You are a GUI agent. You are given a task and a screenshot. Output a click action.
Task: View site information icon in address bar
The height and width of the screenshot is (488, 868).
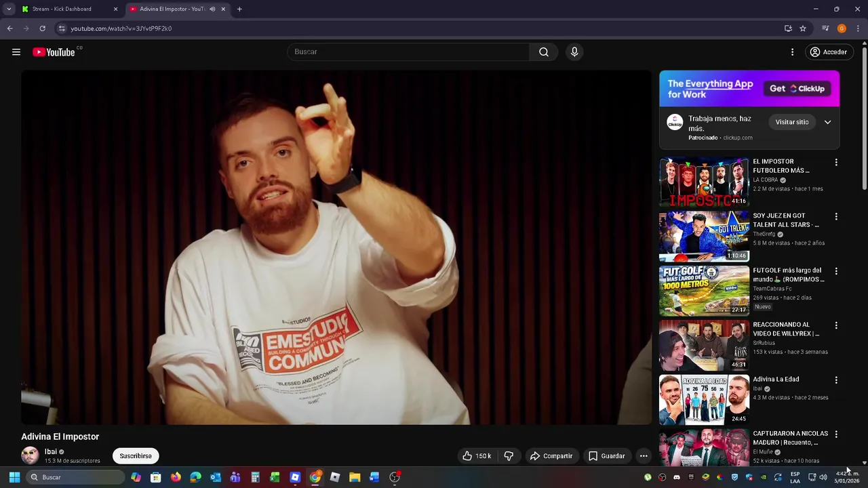click(62, 28)
